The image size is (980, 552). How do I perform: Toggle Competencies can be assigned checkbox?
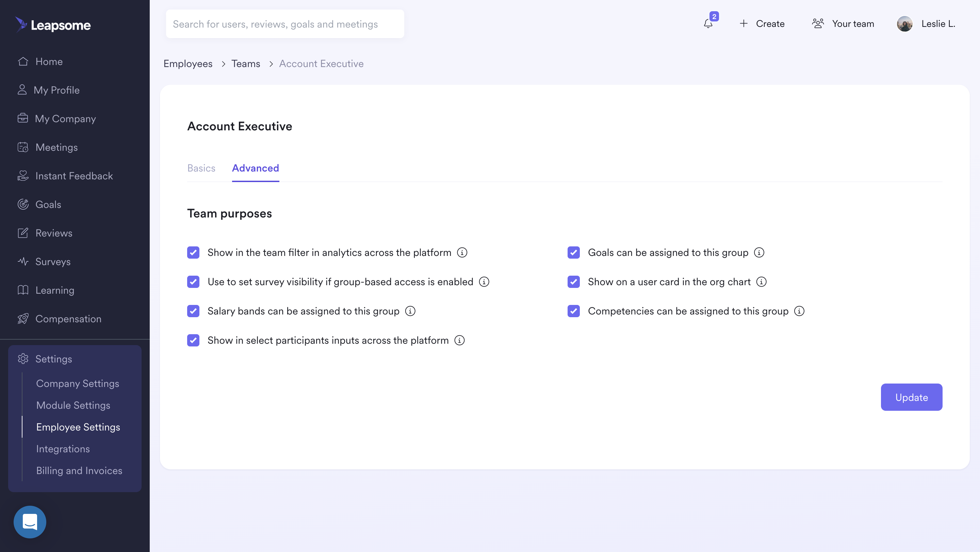(x=574, y=311)
